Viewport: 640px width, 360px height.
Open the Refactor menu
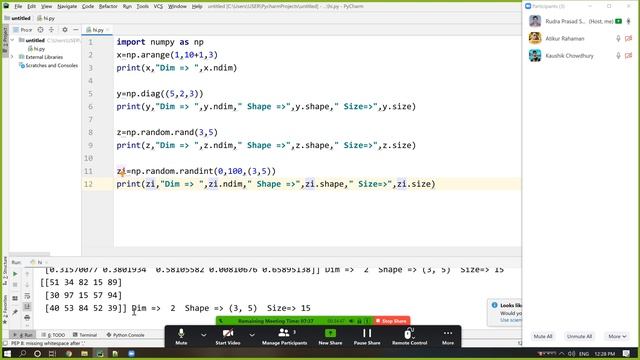(108, 7)
